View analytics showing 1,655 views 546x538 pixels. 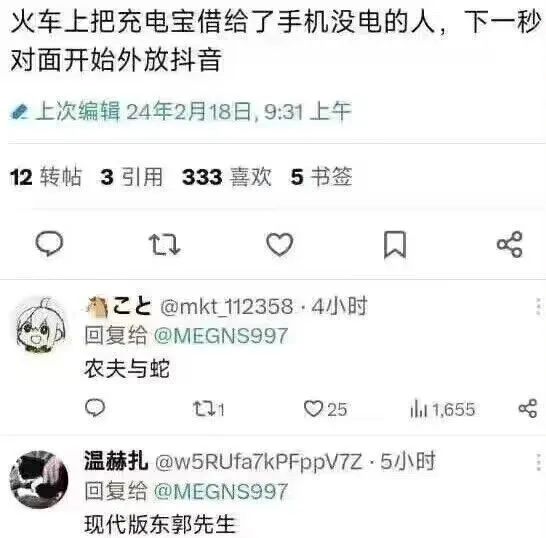click(442, 409)
